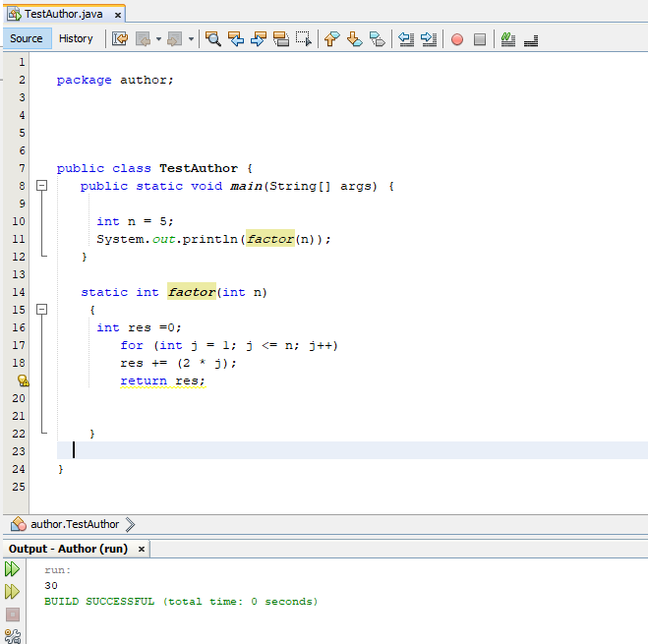This screenshot has height=644, width=648.
Task: Switch to the Source view tab
Action: 27,38
